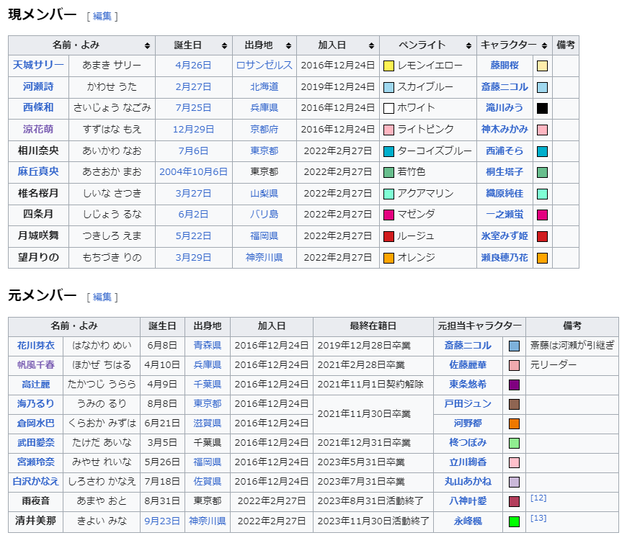Open the 滝川みう character link
This screenshot has height=543, width=640.
505,108
